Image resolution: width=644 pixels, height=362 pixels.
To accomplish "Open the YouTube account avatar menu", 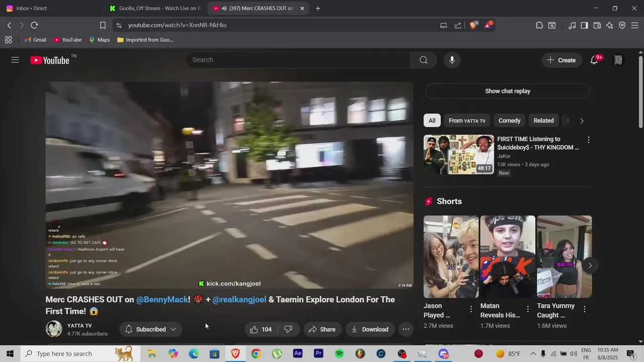I will click(x=618, y=60).
